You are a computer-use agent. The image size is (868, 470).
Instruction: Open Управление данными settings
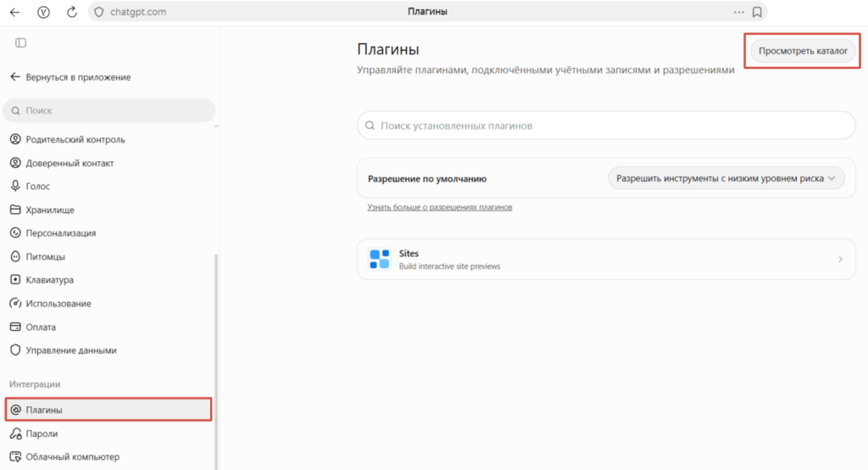coord(63,350)
